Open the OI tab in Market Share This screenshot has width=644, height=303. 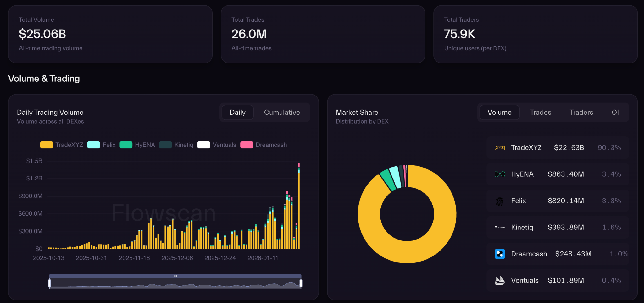[x=615, y=112]
